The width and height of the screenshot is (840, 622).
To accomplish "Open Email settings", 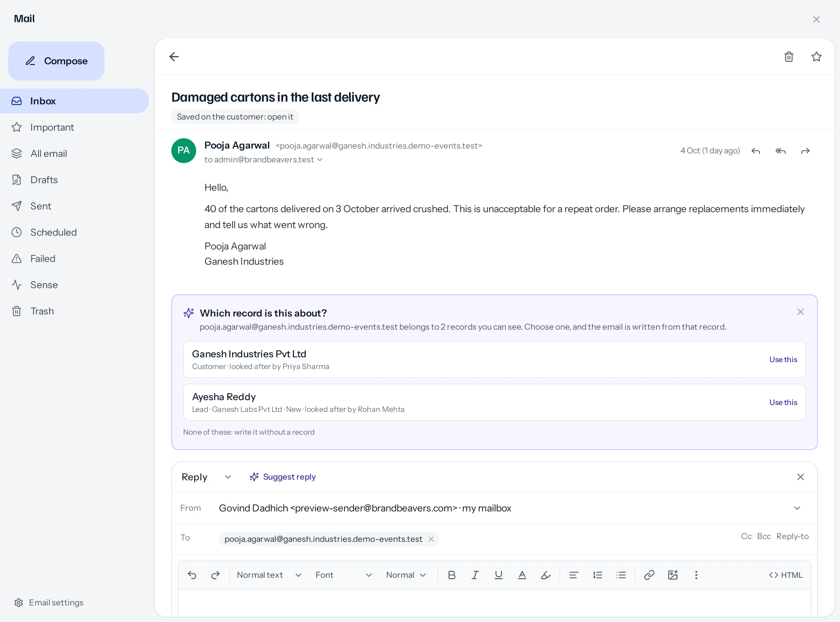I will (49, 602).
